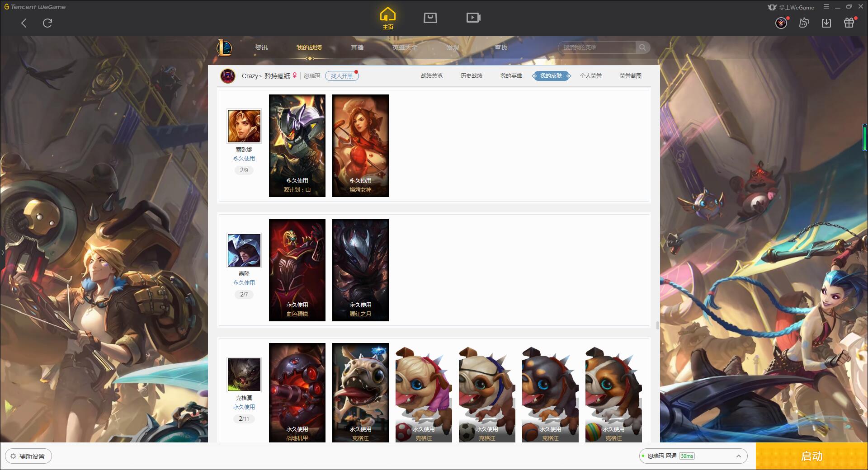The height and width of the screenshot is (470, 868).
Task: Click the green window scrollbar thumb at right edge
Action: [x=864, y=137]
